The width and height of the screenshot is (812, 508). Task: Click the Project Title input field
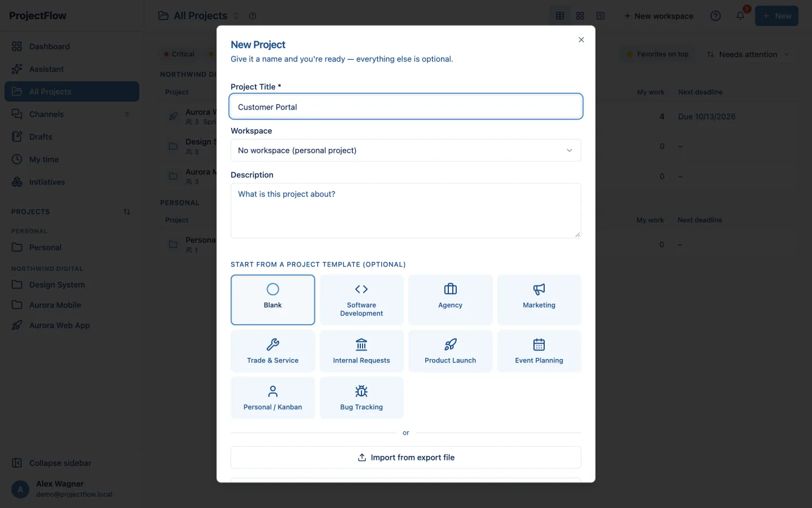pos(406,107)
